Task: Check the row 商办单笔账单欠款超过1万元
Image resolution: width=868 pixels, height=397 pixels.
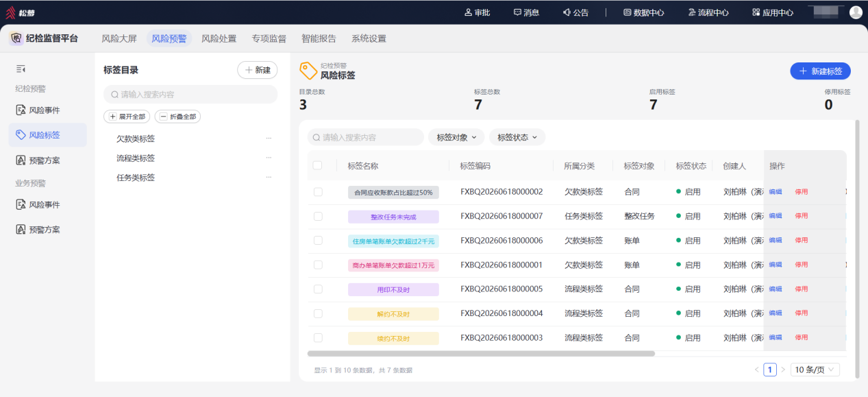Action: tap(318, 265)
